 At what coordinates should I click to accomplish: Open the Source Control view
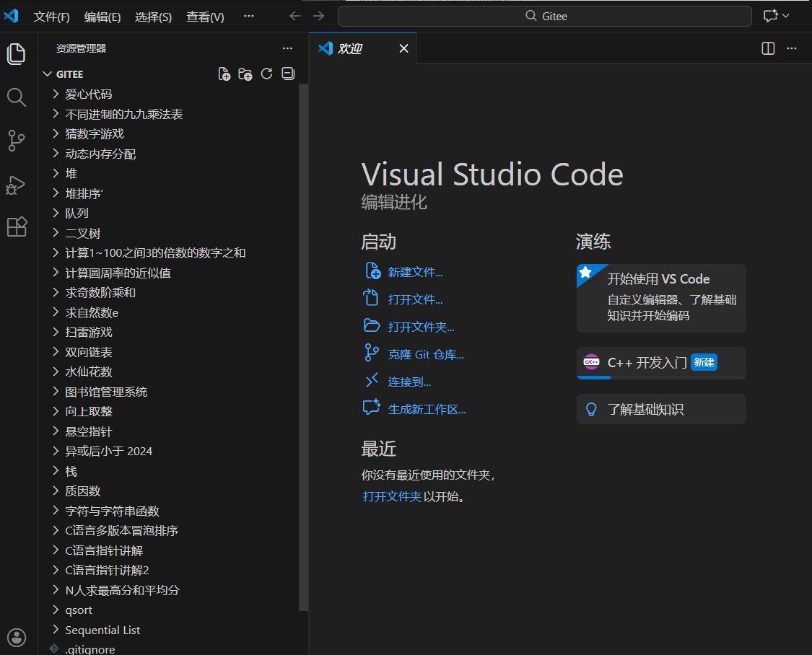pyautogui.click(x=16, y=141)
